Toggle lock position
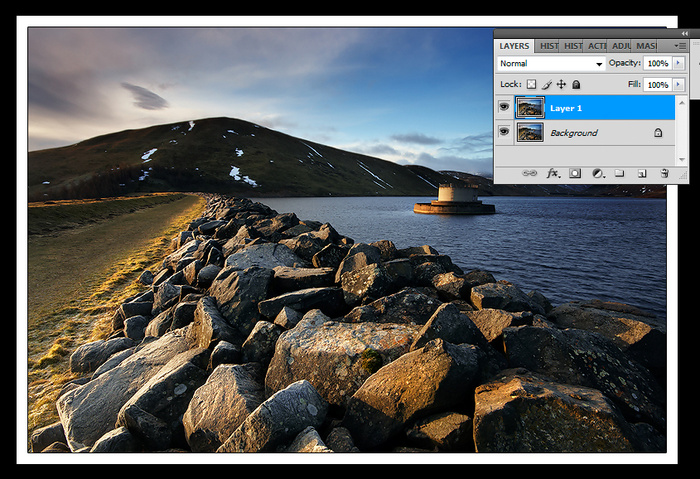 561,85
